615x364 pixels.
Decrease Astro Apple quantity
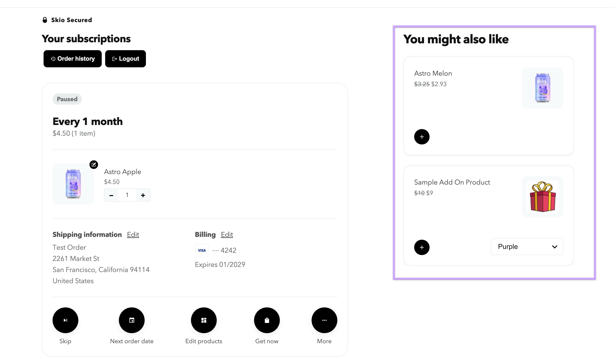tap(111, 195)
